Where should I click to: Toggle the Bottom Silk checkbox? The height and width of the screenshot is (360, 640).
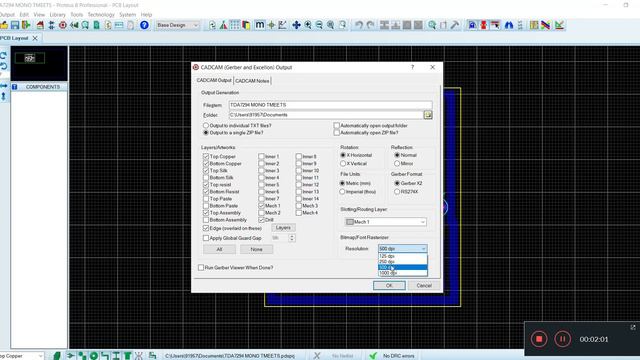[206, 178]
